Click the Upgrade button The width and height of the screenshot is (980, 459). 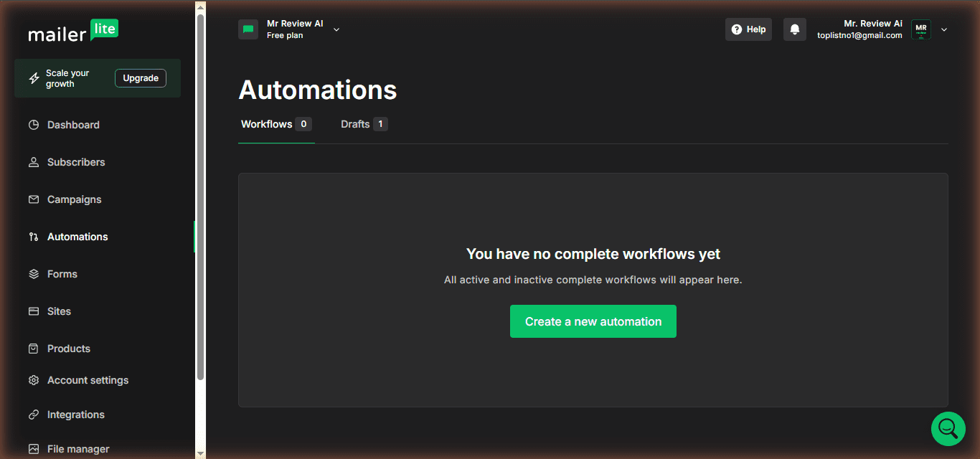pyautogui.click(x=141, y=78)
